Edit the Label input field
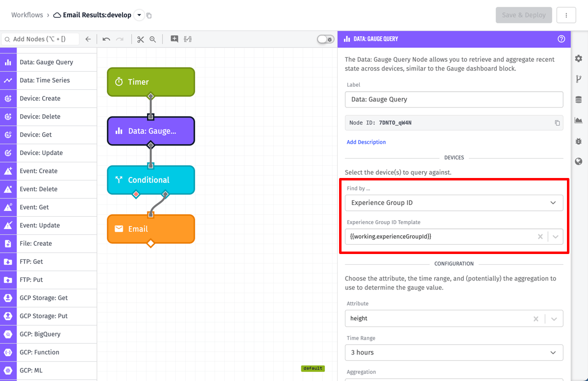The height and width of the screenshot is (381, 588). [x=454, y=99]
